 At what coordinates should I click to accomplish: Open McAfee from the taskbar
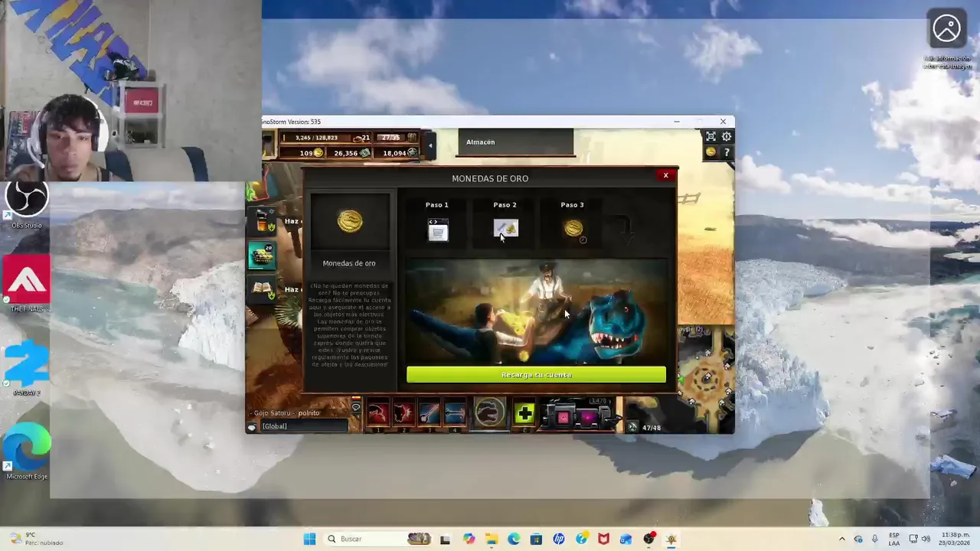coord(603,539)
